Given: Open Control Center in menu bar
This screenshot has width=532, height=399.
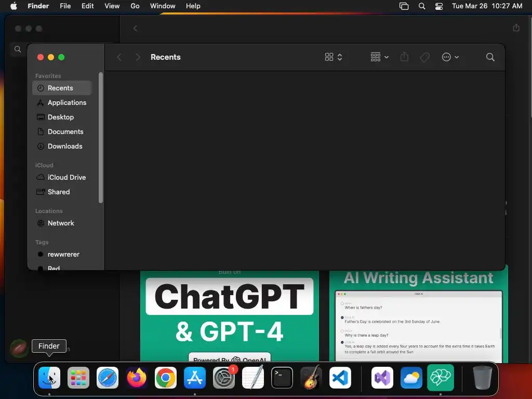Looking at the screenshot, I should pos(439,6).
